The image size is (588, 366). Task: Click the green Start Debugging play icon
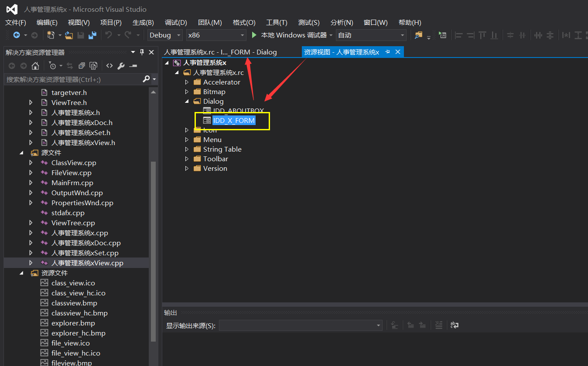[x=254, y=35]
